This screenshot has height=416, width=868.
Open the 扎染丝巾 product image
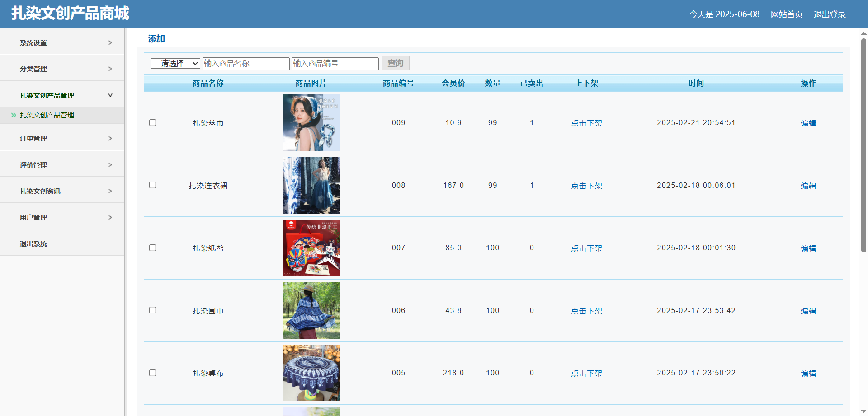point(311,122)
